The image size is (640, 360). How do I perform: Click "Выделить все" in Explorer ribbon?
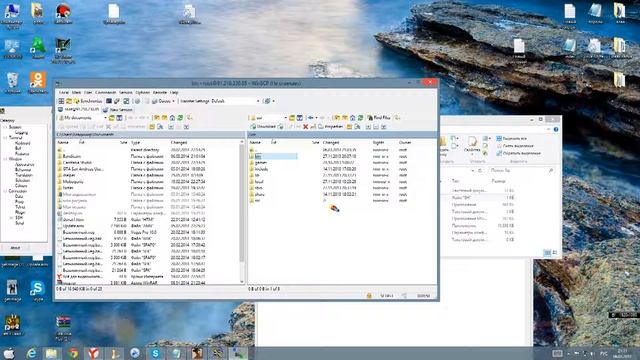coord(511,138)
